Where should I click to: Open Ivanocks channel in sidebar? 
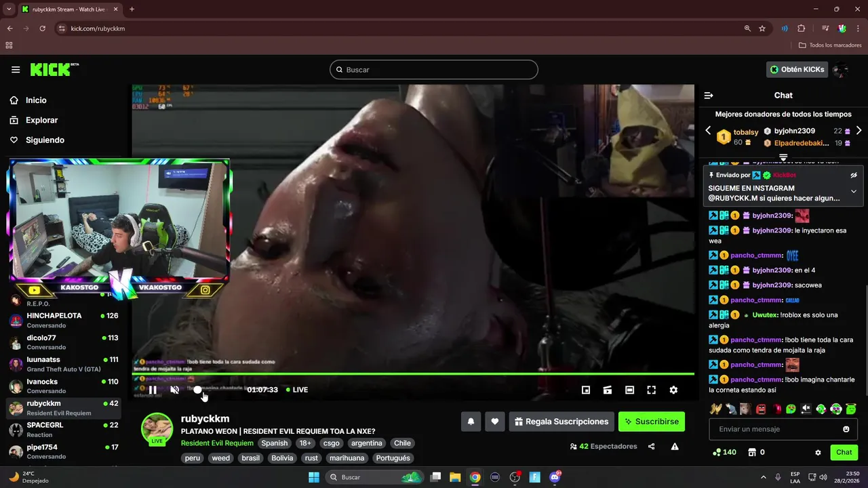point(64,386)
